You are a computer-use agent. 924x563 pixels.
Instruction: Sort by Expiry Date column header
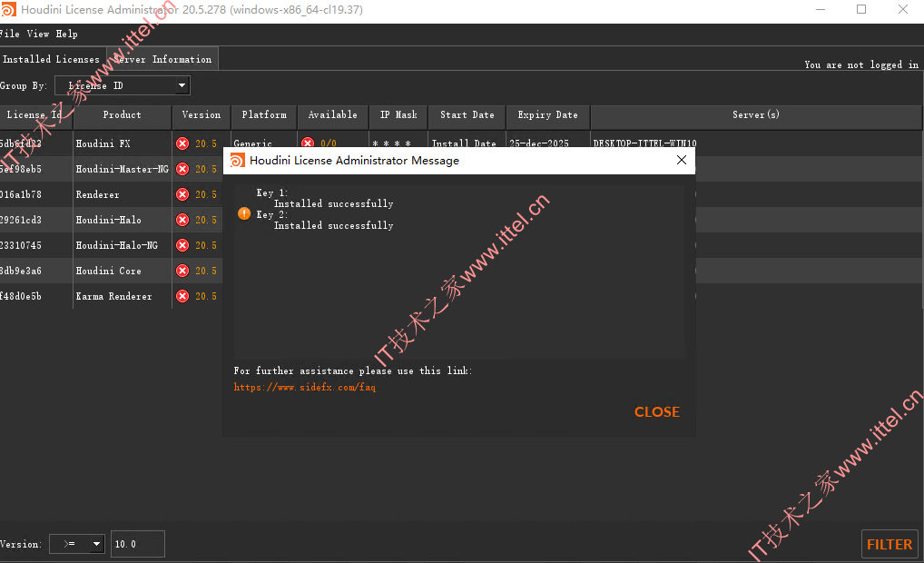(548, 115)
